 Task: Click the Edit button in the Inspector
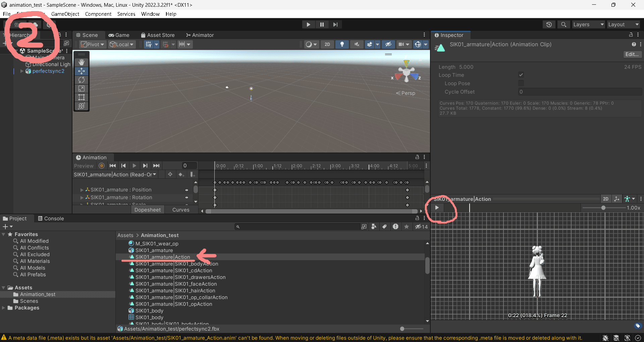click(632, 54)
